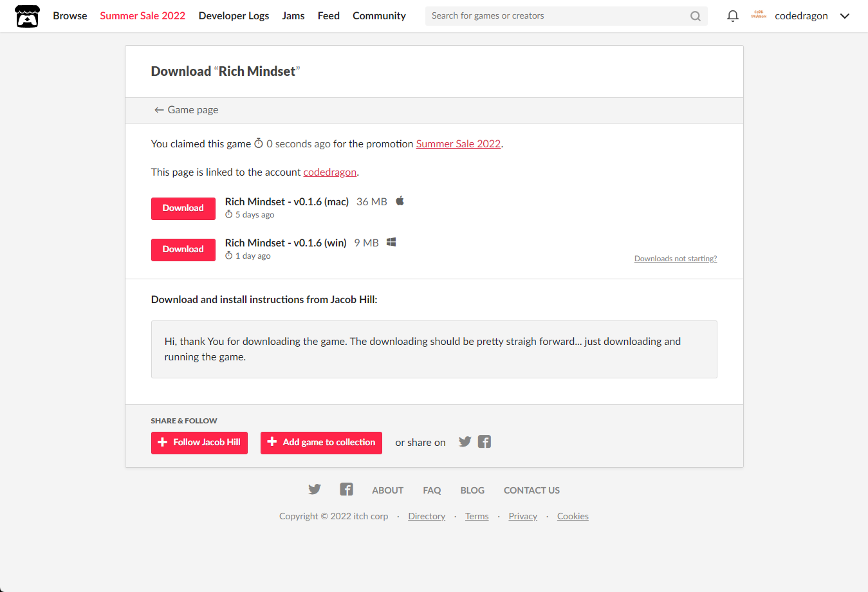
Task: Open the Cookies link
Action: pos(573,516)
